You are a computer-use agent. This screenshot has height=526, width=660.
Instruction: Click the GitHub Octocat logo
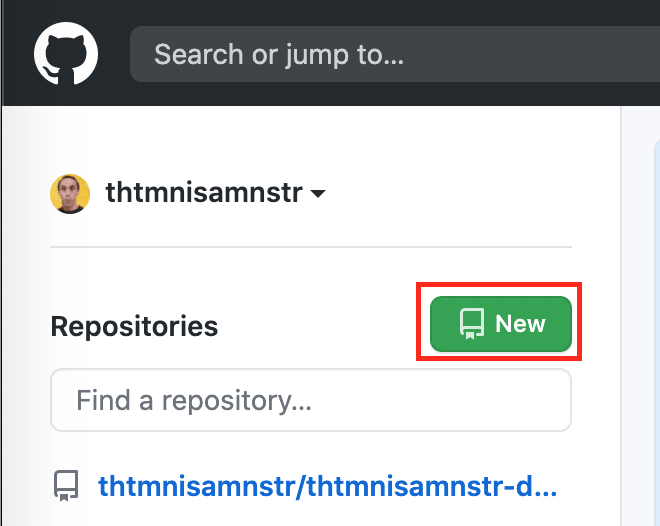pyautogui.click(x=66, y=54)
